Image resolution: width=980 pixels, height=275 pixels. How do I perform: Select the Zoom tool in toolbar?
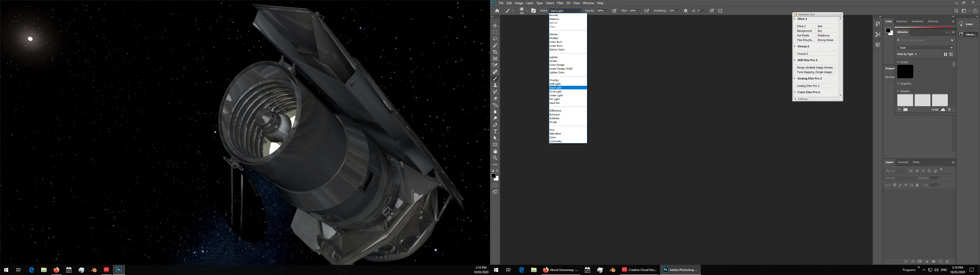495,158
